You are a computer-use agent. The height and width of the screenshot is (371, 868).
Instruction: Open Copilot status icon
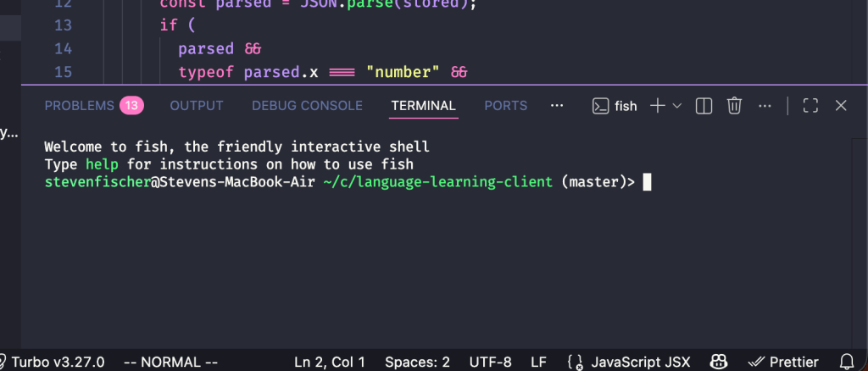[x=719, y=363]
